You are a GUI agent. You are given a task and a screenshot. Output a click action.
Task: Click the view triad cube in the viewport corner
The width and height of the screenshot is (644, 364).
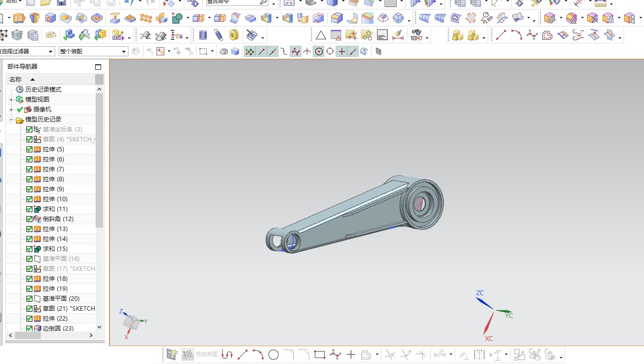pos(132,322)
